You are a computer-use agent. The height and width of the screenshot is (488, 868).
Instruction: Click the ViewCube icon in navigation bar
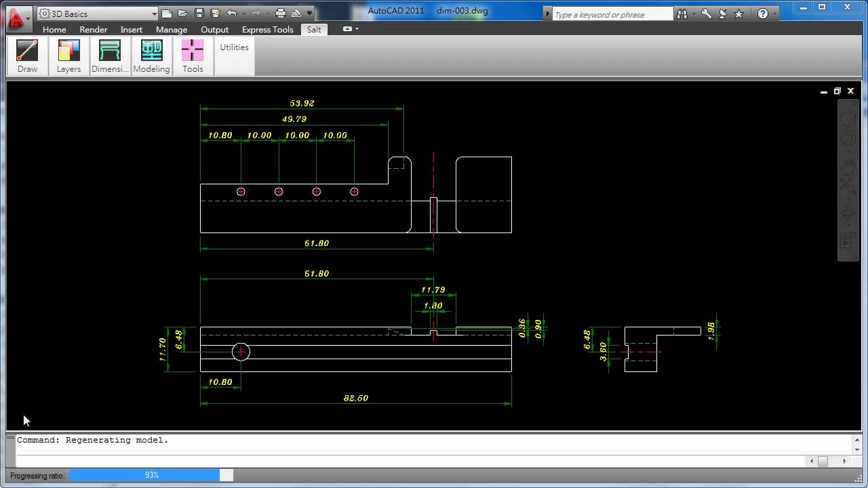pyautogui.click(x=848, y=119)
